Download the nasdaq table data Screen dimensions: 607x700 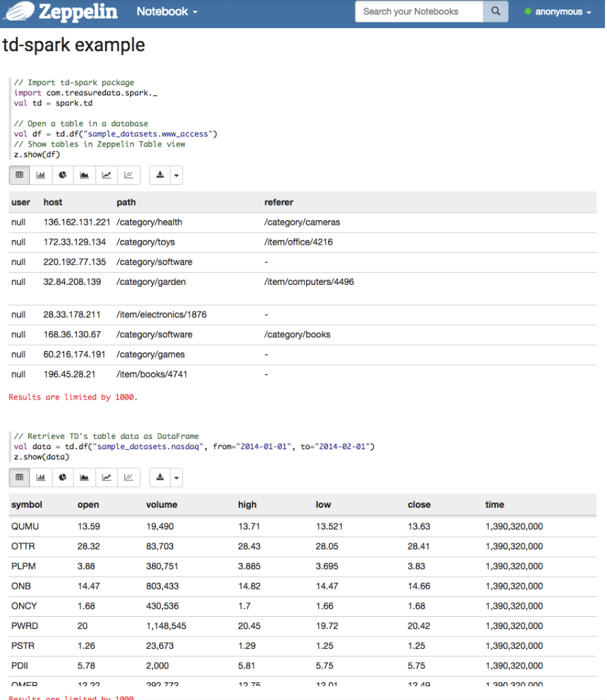click(x=160, y=478)
